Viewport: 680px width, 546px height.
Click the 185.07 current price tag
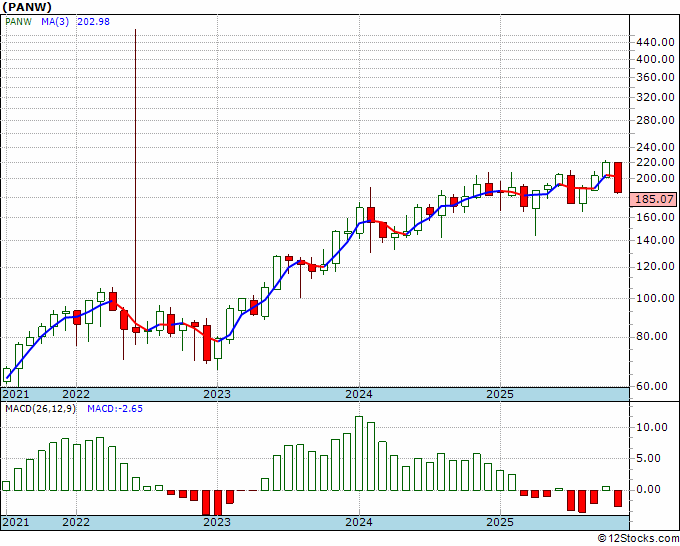coord(654,199)
